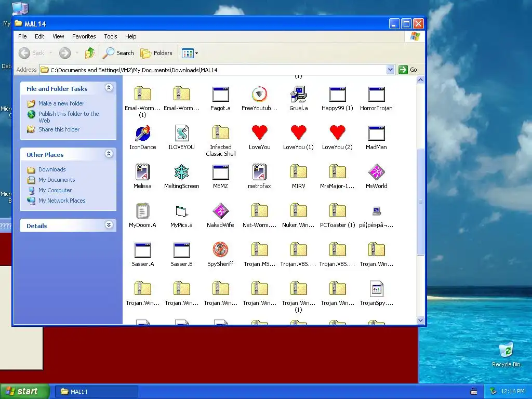Click Publish this folder to the Web
The width and height of the screenshot is (532, 399).
(69, 117)
